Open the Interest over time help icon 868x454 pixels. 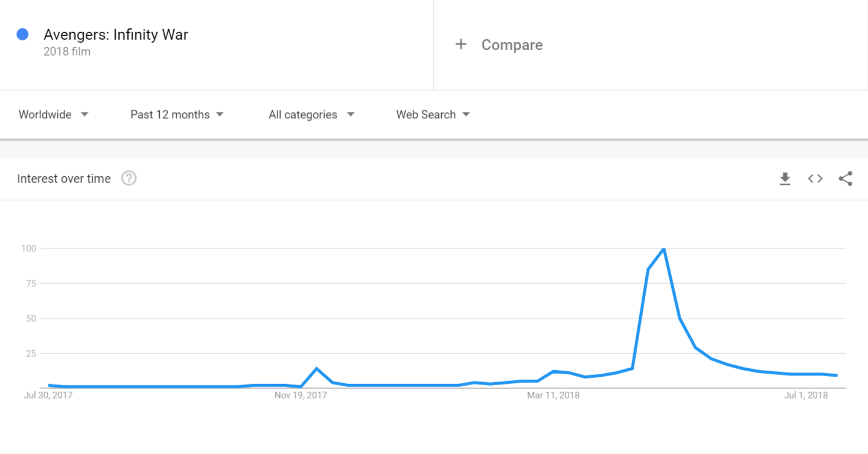[129, 179]
